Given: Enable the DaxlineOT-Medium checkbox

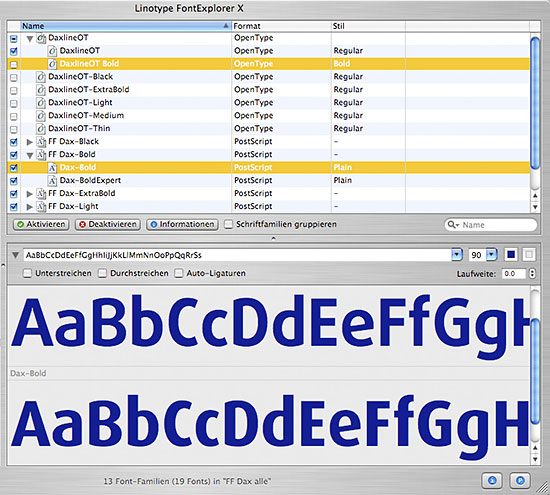Looking at the screenshot, I should tap(14, 116).
